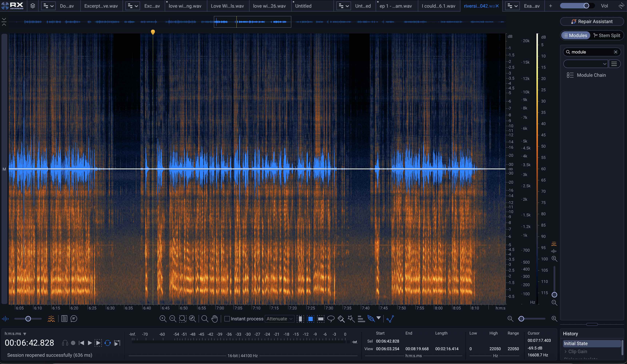This screenshot has height=364, width=627.
Task: Open the h:m:s.ms time format dropdown
Action: (15, 333)
